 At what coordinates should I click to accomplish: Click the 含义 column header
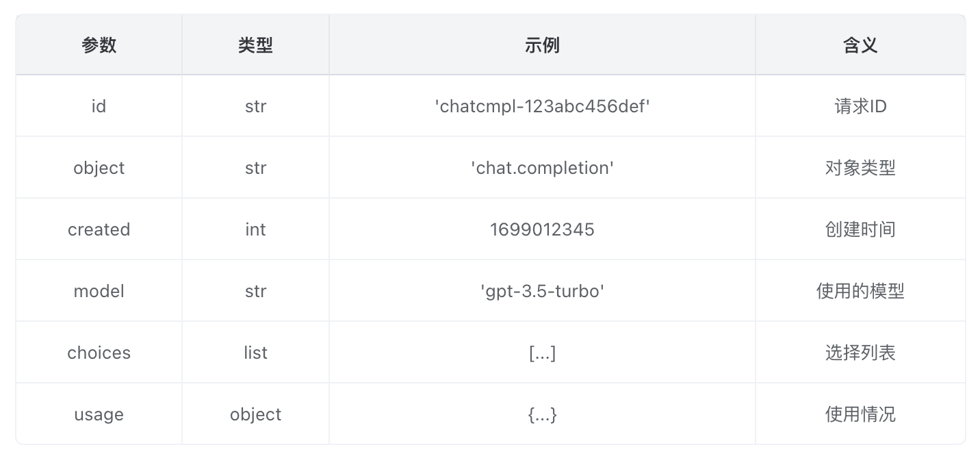coord(860,45)
